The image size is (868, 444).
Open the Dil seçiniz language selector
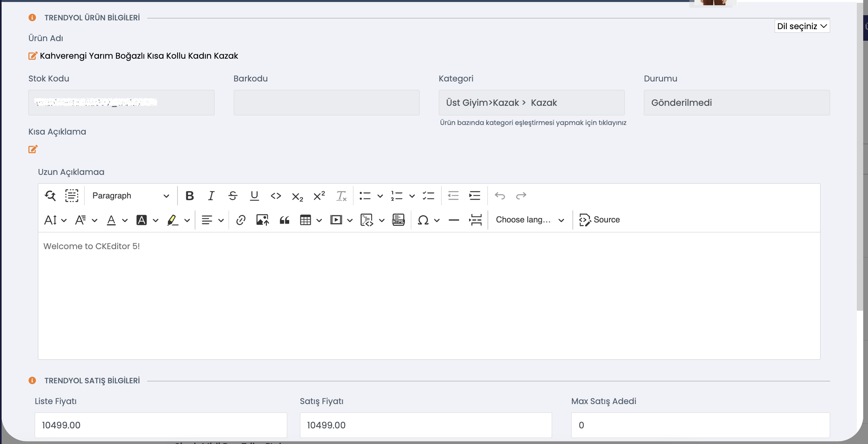point(802,26)
